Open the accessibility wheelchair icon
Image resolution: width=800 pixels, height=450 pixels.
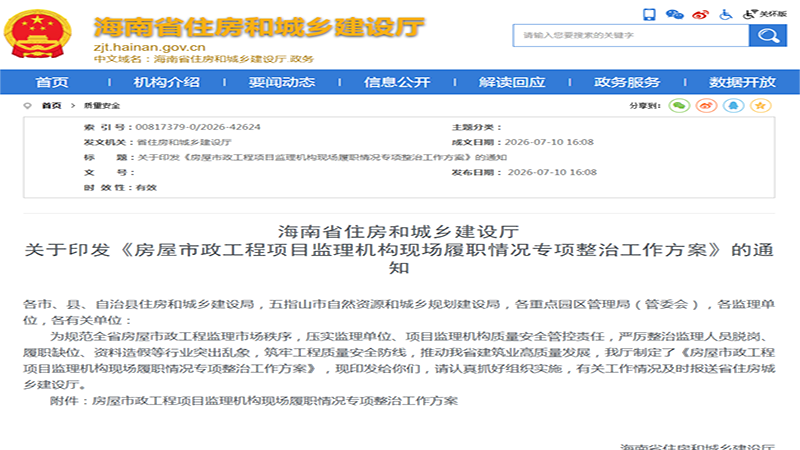[726, 14]
